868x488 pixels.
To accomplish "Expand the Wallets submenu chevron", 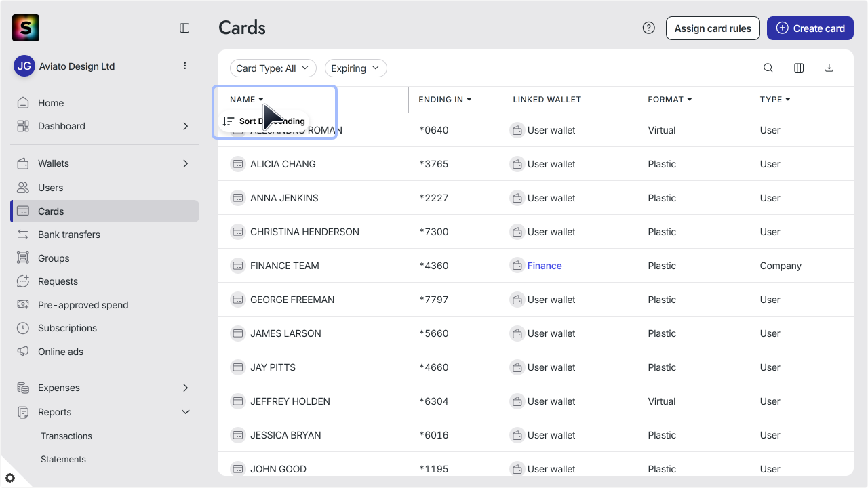I will (x=186, y=163).
